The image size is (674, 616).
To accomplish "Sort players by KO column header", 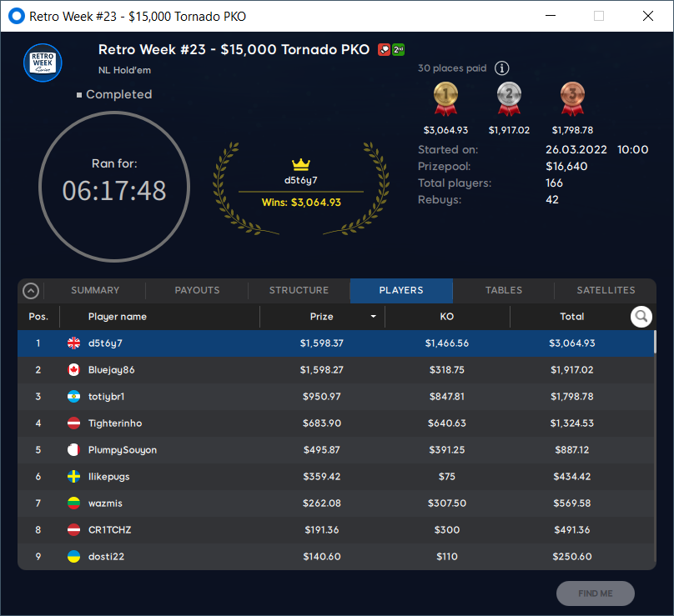I will 447,317.
